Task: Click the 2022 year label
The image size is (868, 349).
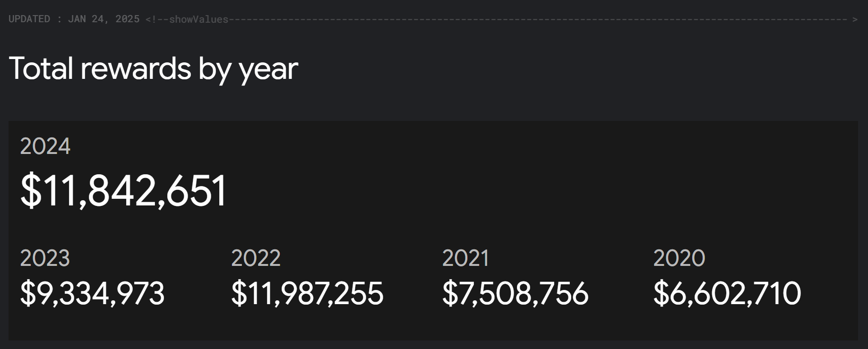Action: point(256,258)
